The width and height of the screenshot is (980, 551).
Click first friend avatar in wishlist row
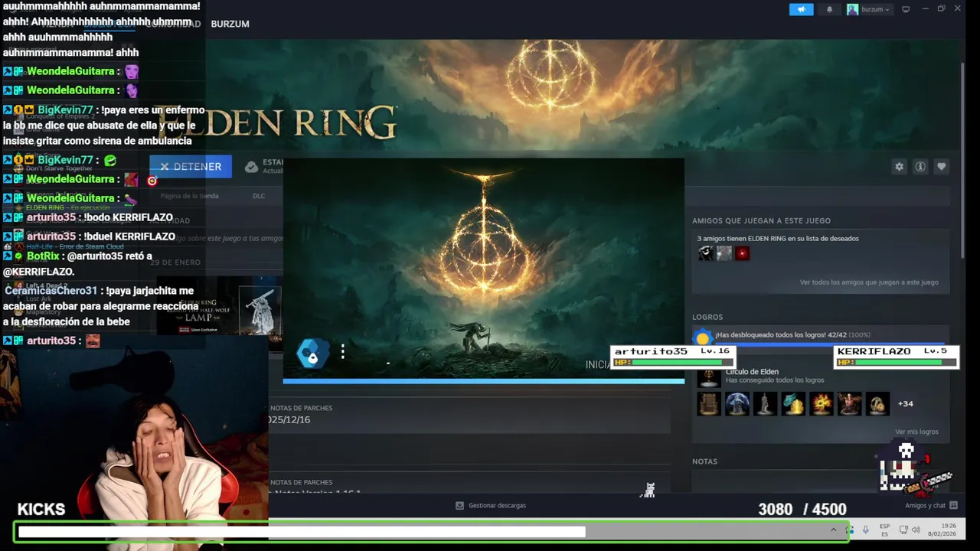705,253
